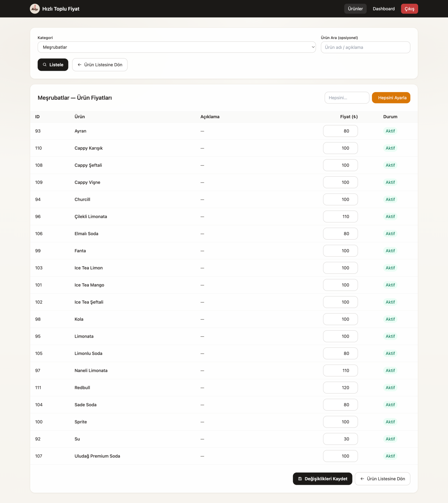Edit the price field for Ayran
The height and width of the screenshot is (503, 448).
click(x=340, y=131)
